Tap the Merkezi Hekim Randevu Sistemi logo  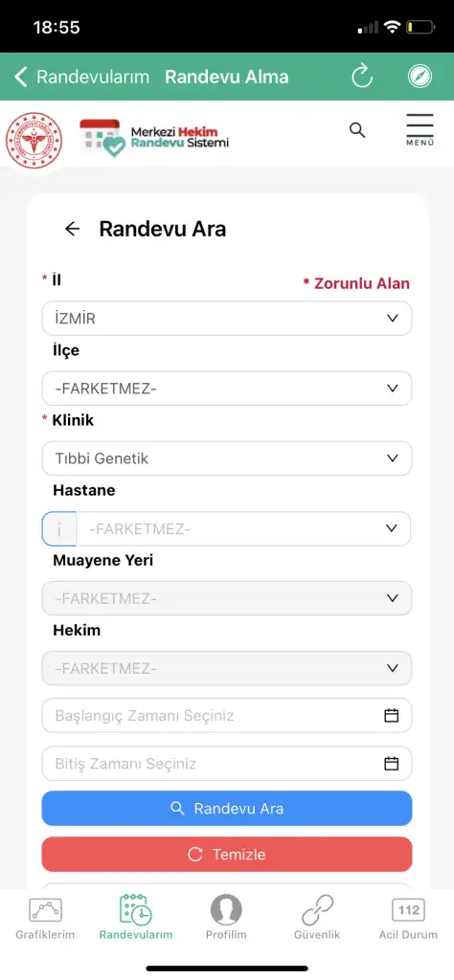point(154,138)
